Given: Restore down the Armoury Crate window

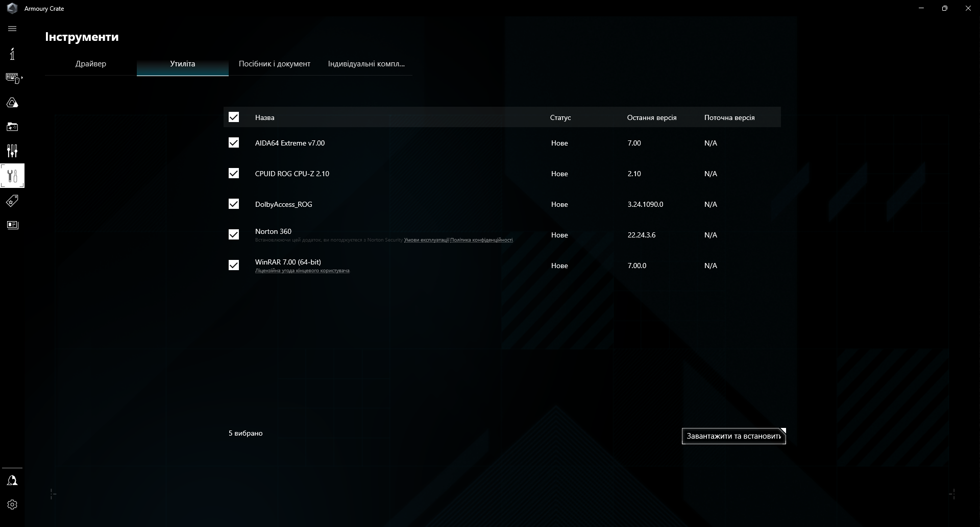Looking at the screenshot, I should coord(945,8).
